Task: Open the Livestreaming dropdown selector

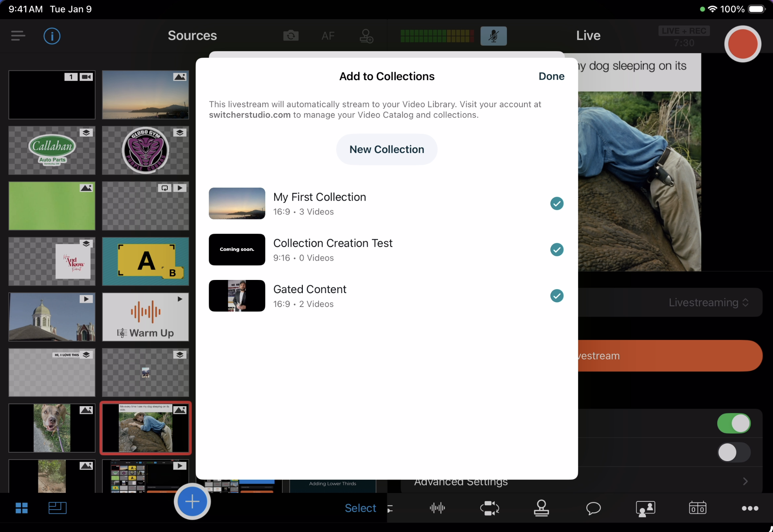Action: point(708,302)
